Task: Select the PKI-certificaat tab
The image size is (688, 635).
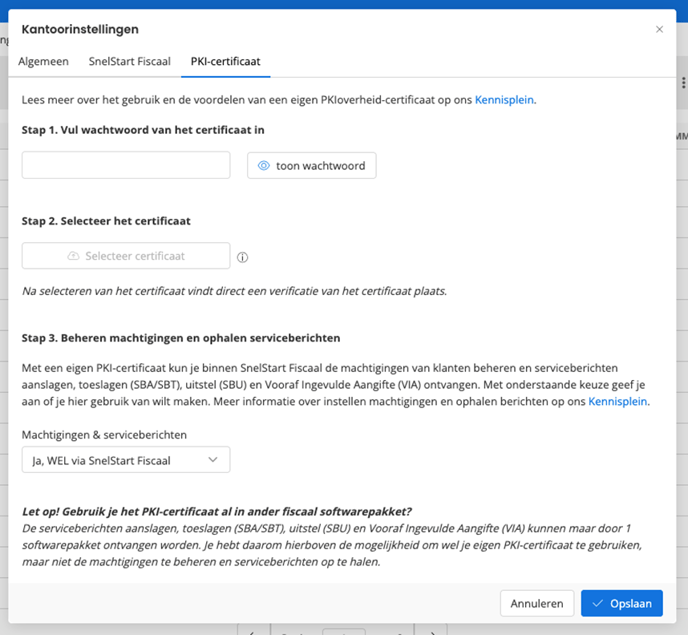Action: [x=226, y=61]
